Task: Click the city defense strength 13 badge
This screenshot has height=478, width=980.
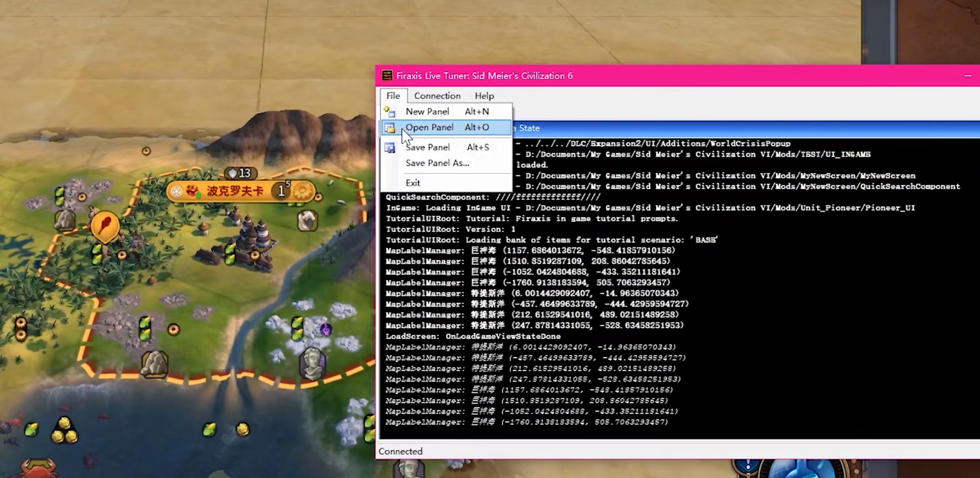Action: pyautogui.click(x=240, y=173)
